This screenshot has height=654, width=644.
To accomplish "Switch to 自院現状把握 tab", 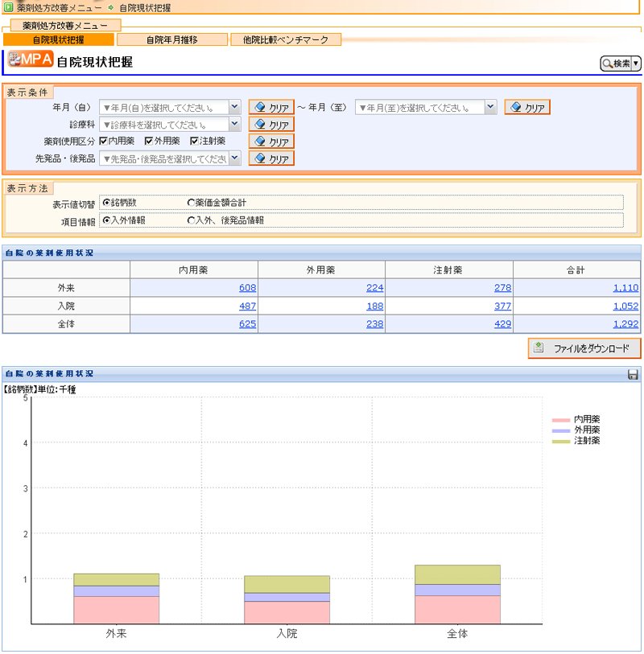I will [x=59, y=39].
